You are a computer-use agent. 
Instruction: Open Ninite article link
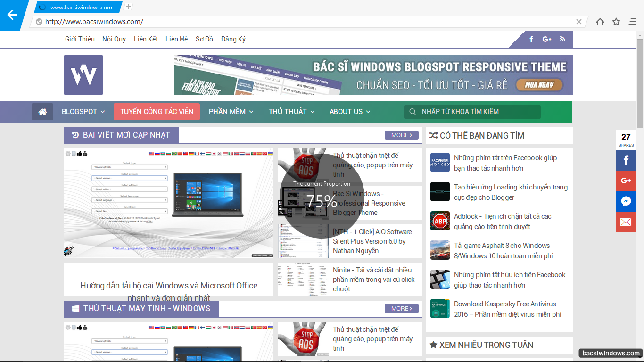tap(374, 280)
